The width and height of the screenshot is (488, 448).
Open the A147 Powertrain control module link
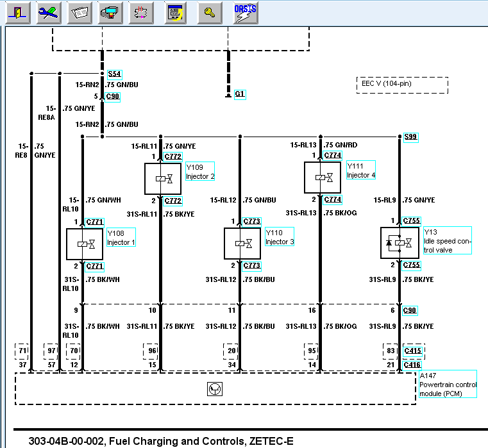click(x=448, y=384)
